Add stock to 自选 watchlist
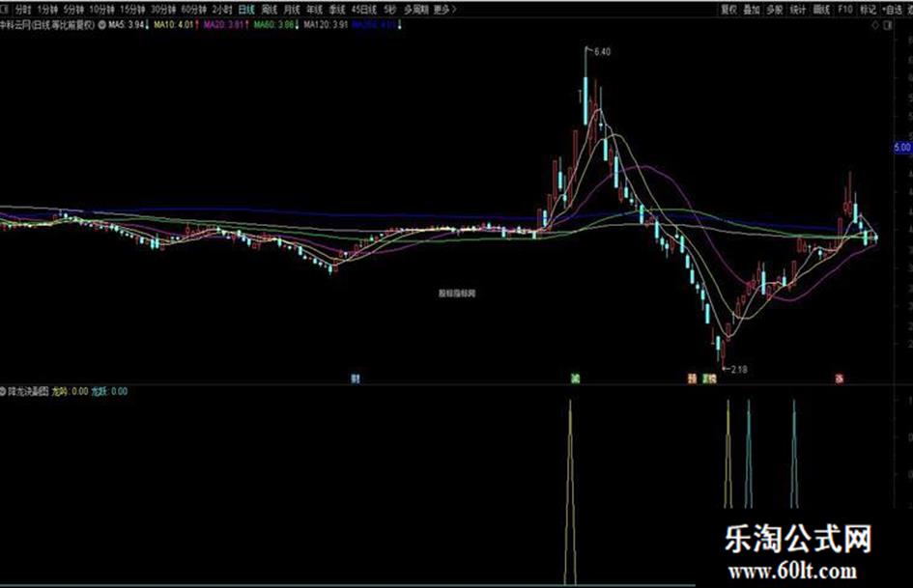Viewport: 913px width, 588px height. point(892,10)
